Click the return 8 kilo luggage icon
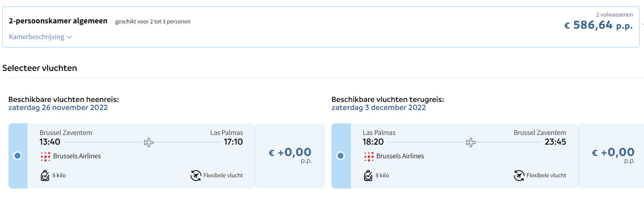The image size is (644, 197). (x=368, y=176)
